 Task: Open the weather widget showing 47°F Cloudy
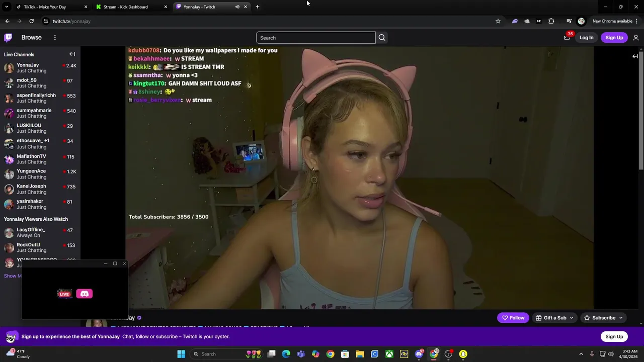pyautogui.click(x=17, y=354)
